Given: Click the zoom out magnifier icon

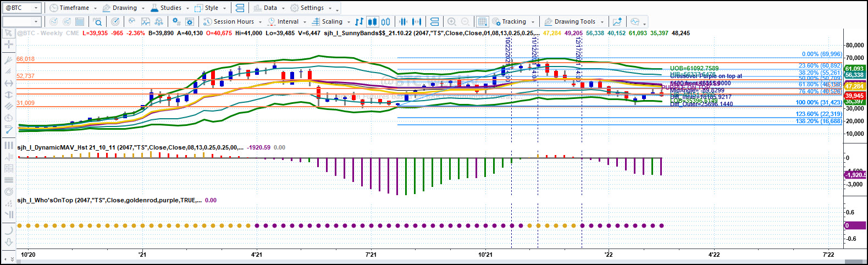Looking at the screenshot, I should 465,21.
